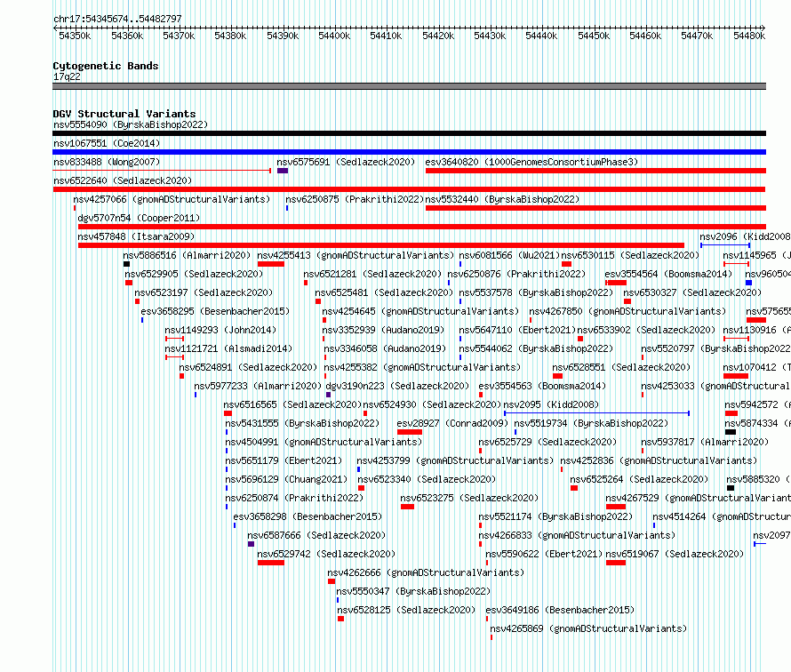Select the 17q22 cytogenetic band bar
Screen dimensions: 791x672
click(x=409, y=86)
